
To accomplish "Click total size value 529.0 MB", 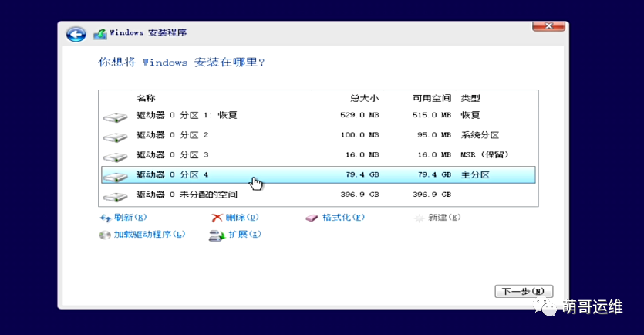I will point(359,115).
